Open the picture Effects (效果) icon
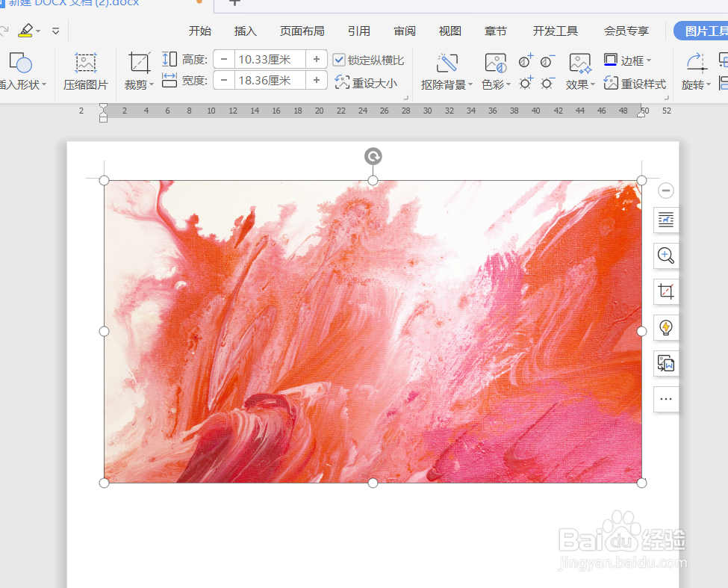Viewport: 728px width, 588px height. pyautogui.click(x=580, y=63)
